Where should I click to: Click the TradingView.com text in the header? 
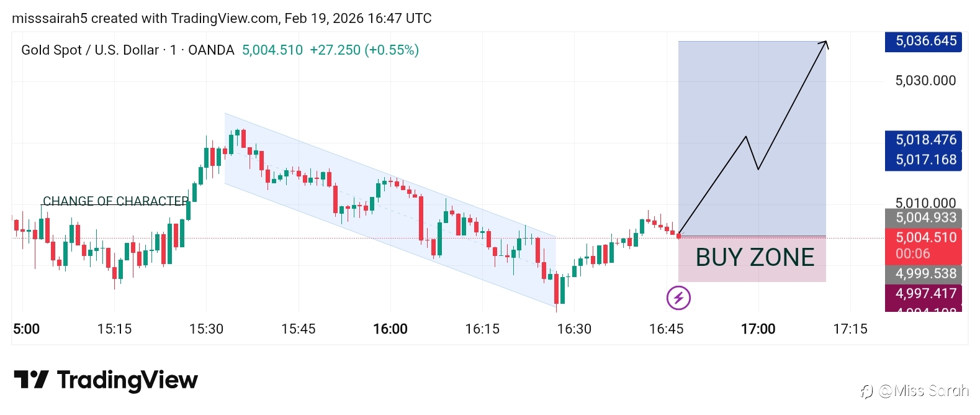coord(225,19)
